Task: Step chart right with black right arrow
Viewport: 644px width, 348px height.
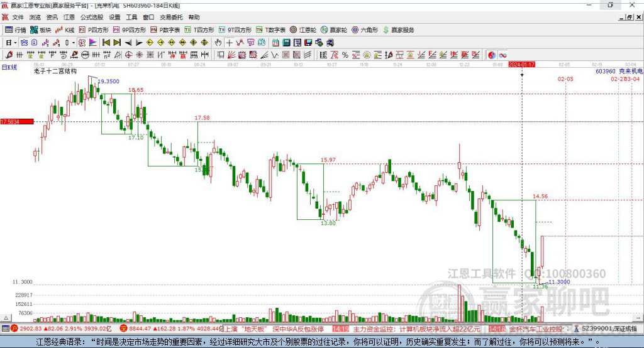Action: point(139,43)
